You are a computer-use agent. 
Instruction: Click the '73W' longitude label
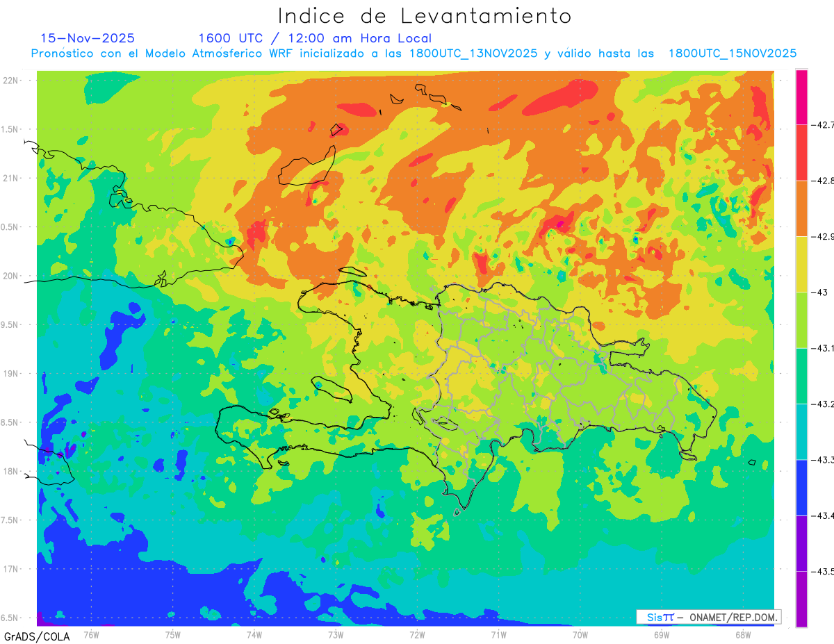coord(336,634)
